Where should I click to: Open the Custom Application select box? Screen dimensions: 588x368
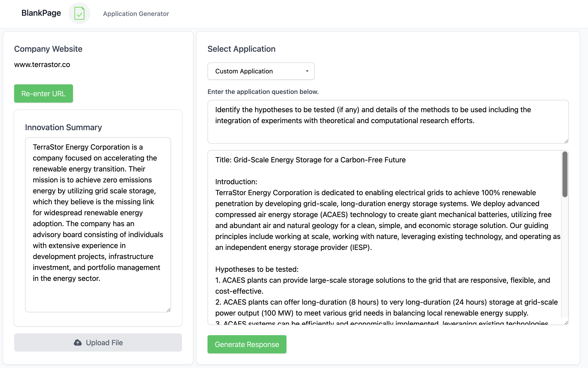coord(260,71)
